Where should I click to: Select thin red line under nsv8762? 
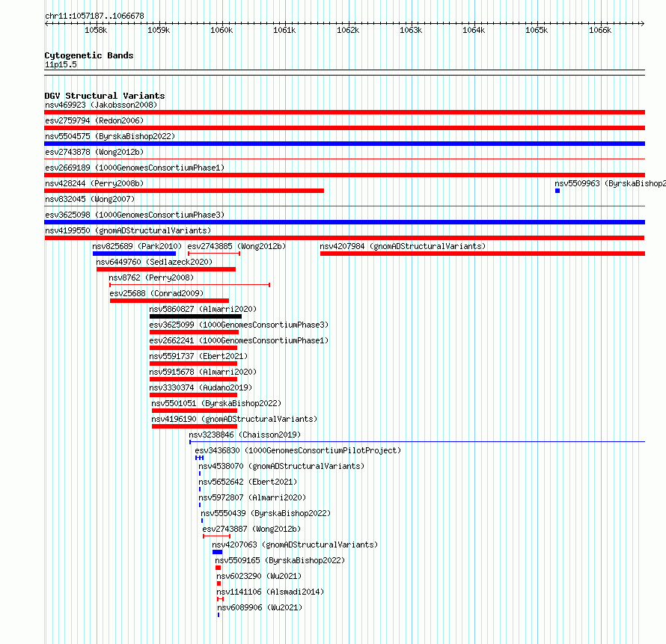point(189,285)
